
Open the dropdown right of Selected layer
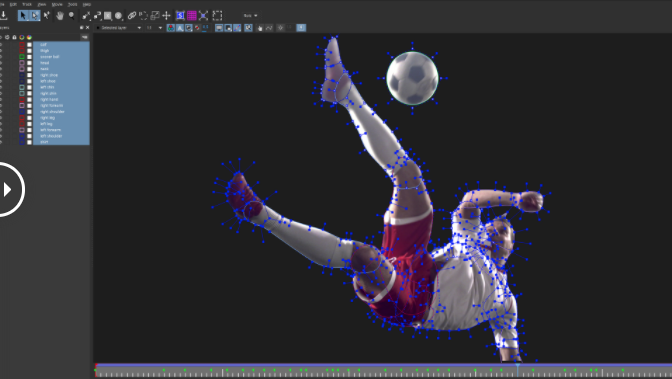(x=154, y=28)
